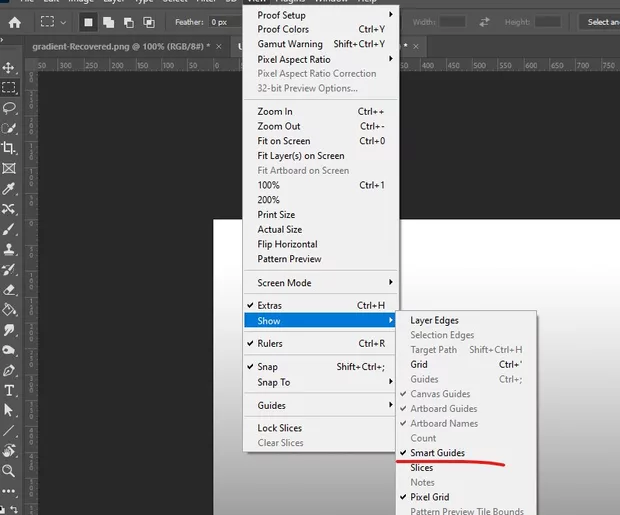This screenshot has width=620, height=515.
Task: Click the Width input field
Action: 452,22
